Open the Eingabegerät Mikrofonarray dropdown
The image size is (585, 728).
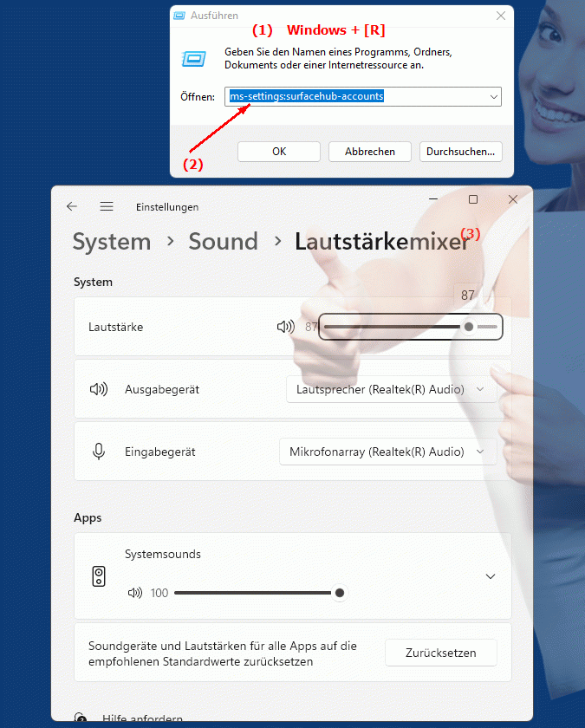tap(387, 452)
